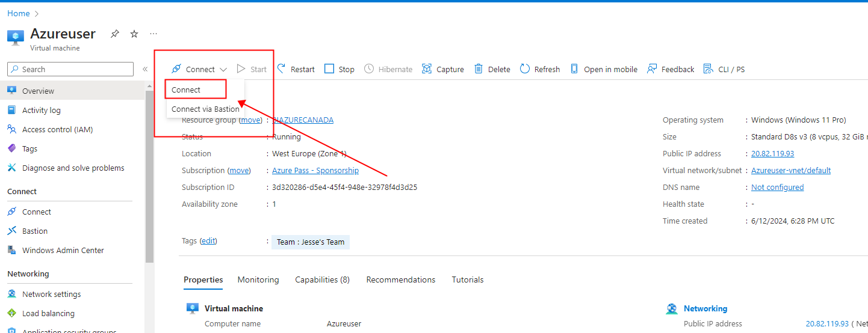Open the Networking section heading link
The height and width of the screenshot is (333, 868).
point(705,308)
